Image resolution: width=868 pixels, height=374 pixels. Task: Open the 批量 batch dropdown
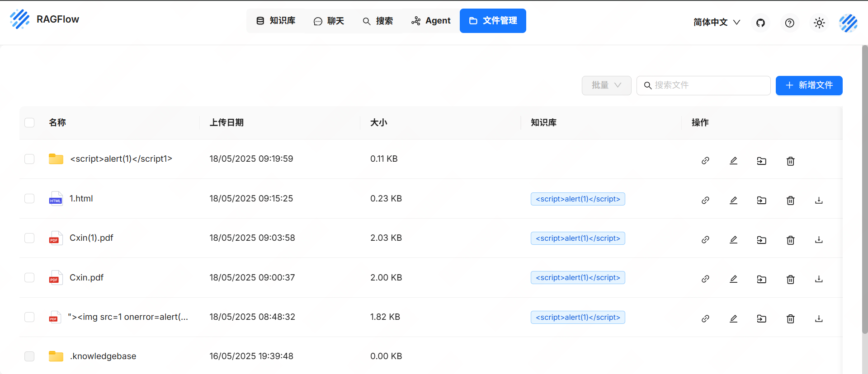coord(606,85)
